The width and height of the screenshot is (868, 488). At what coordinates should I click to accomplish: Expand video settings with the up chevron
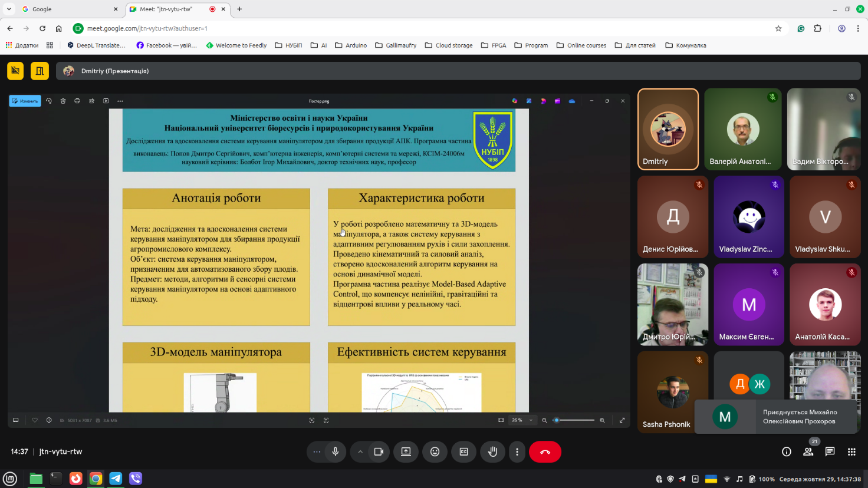pyautogui.click(x=360, y=451)
